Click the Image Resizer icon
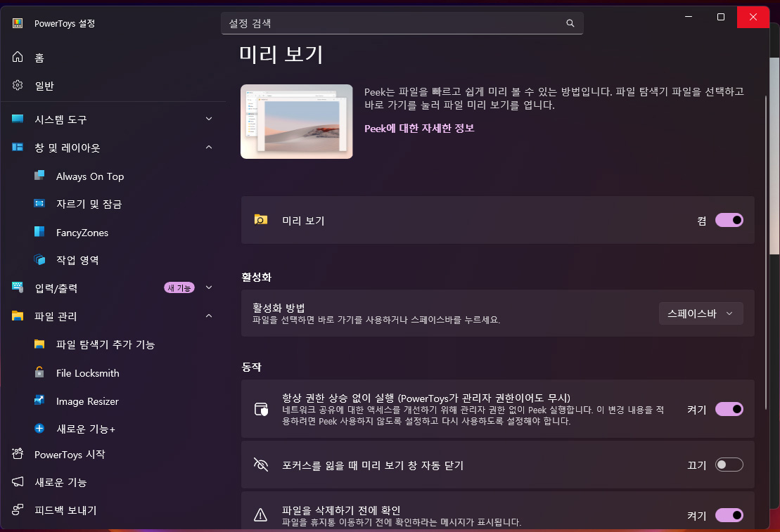The width and height of the screenshot is (780, 532). pyautogui.click(x=39, y=401)
